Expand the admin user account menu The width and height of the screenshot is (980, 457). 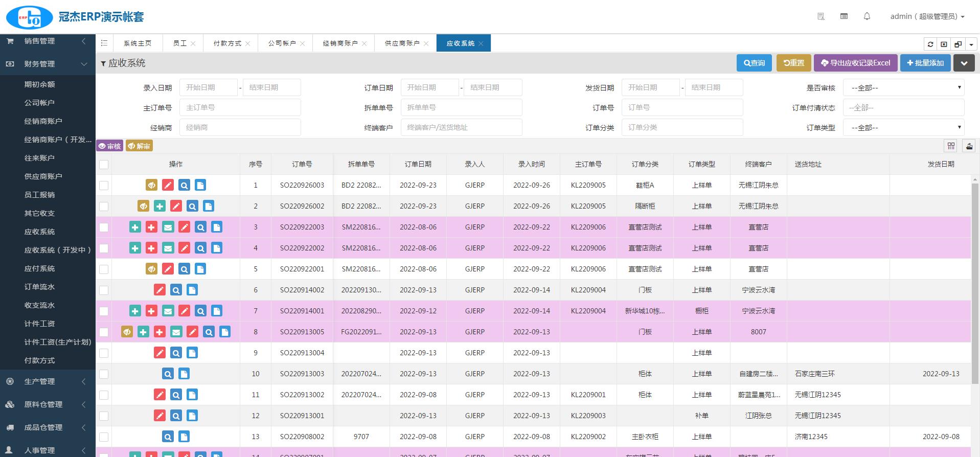coord(927,16)
